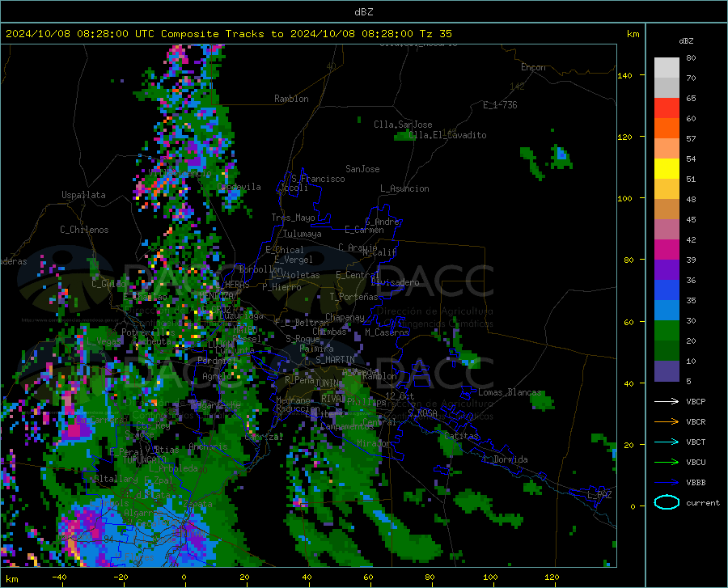Image resolution: width=728 pixels, height=588 pixels.
Task: Click the '-40' km tick on bottom axis
Action: tap(59, 577)
